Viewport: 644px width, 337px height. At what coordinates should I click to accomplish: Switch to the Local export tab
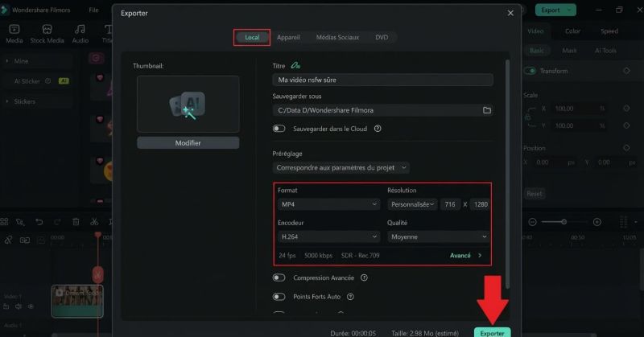pos(252,37)
